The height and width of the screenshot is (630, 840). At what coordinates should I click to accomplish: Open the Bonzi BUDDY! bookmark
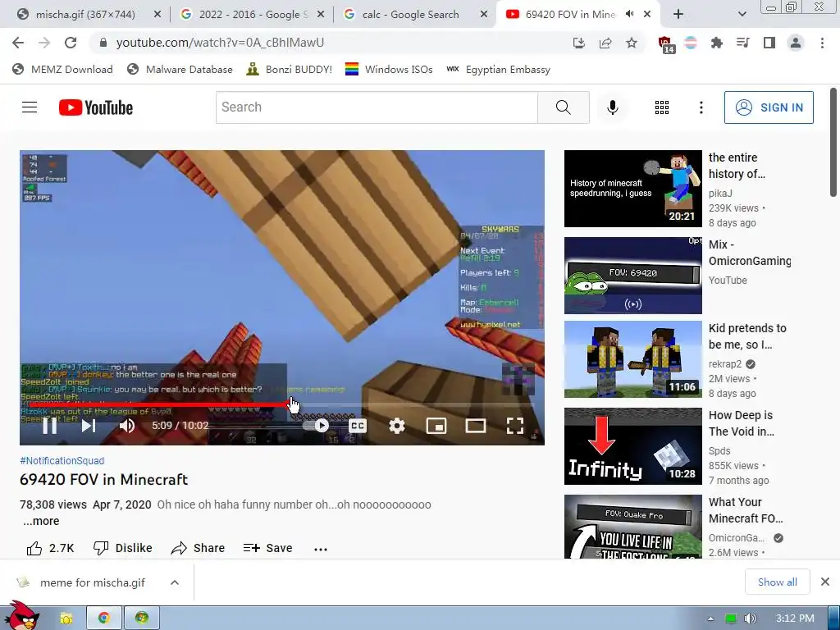click(289, 69)
